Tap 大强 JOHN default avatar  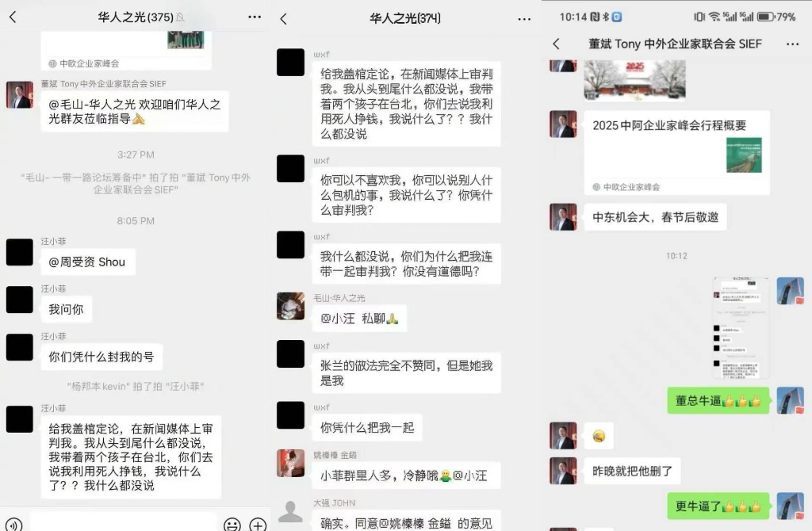[290, 512]
